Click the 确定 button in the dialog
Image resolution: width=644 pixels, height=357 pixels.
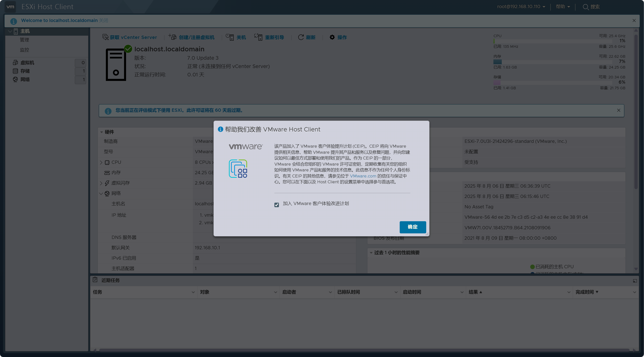(412, 227)
